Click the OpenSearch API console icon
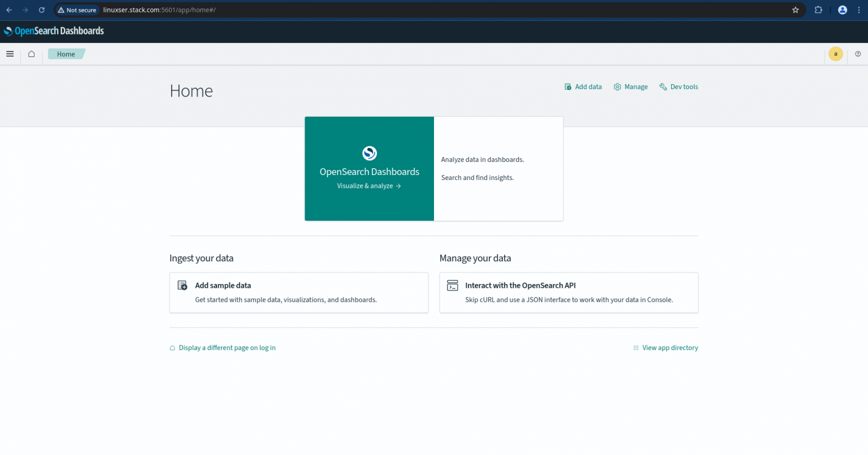This screenshot has height=455, width=868. tap(452, 285)
